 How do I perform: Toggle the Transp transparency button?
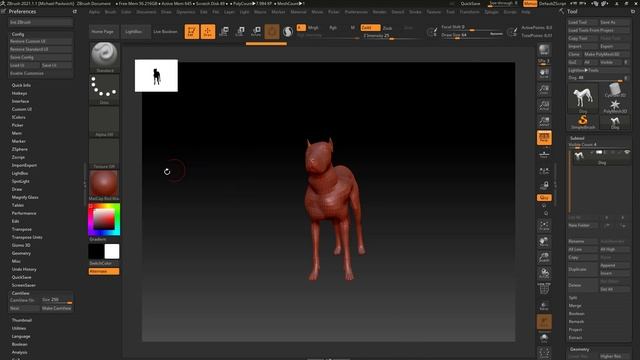(x=544, y=306)
